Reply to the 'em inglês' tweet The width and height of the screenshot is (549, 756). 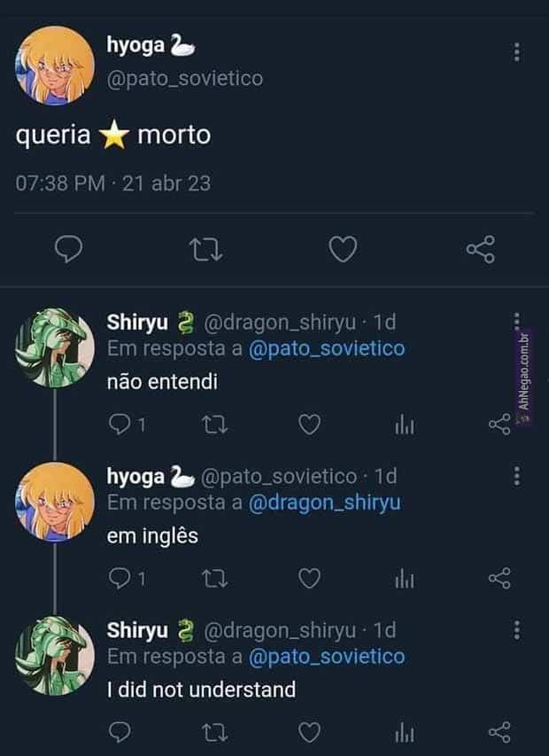click(120, 579)
